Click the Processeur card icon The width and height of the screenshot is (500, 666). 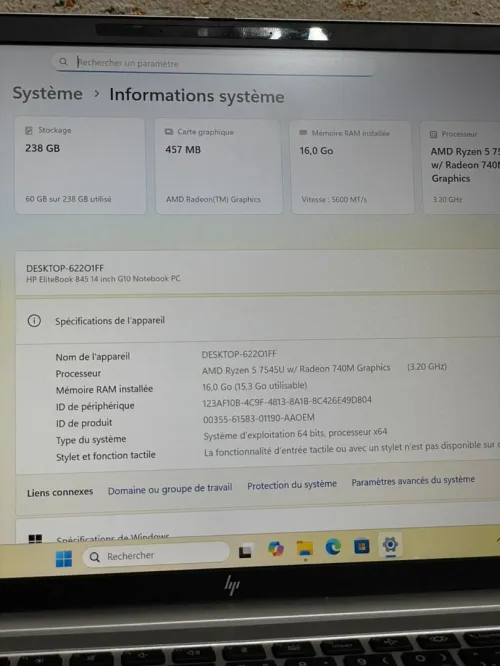(x=433, y=134)
